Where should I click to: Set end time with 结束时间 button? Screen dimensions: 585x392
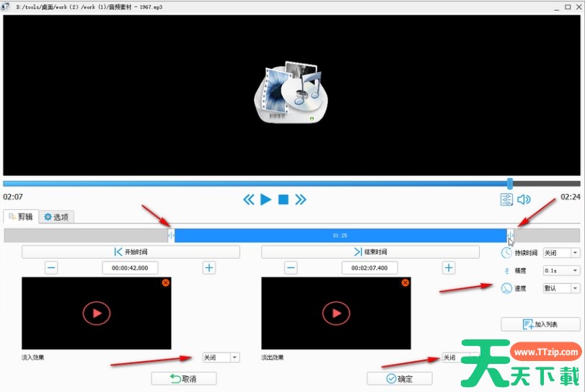(x=370, y=252)
